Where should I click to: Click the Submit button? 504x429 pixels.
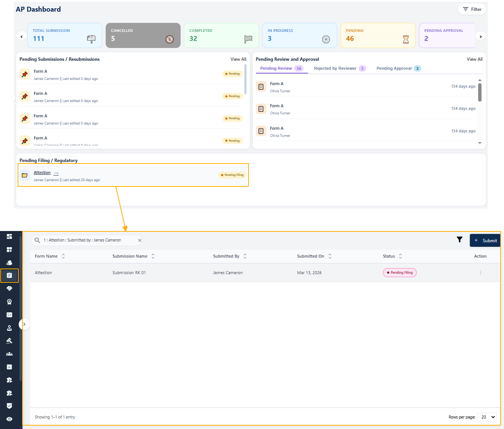tap(485, 240)
